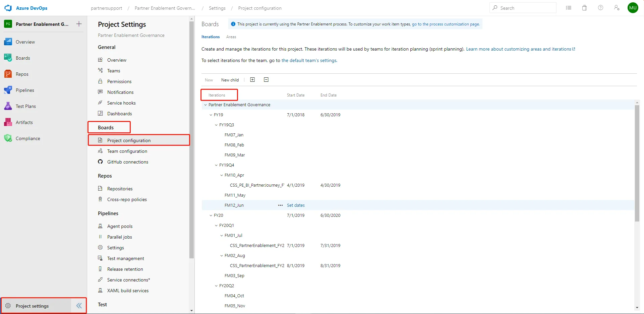This screenshot has height=314, width=644.
Task: Click the New iteration button
Action: [209, 80]
